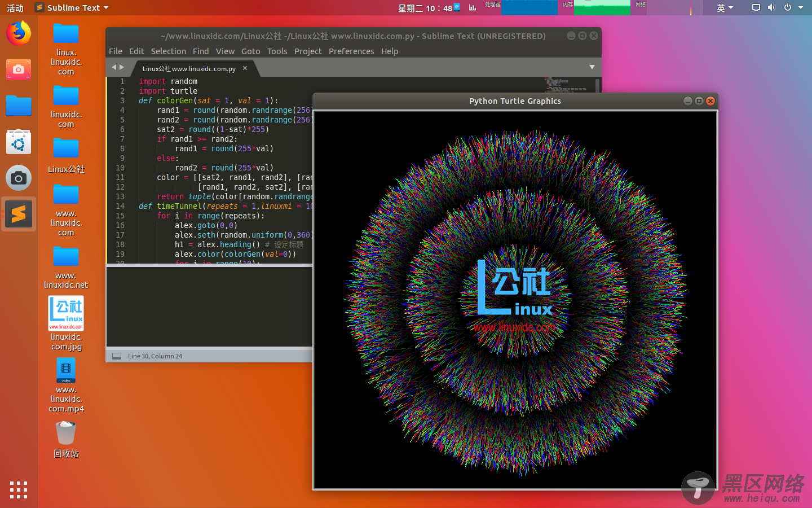This screenshot has height=508, width=812.
Task: Select the www.linuxidc.com desktop folder
Action: click(66, 211)
